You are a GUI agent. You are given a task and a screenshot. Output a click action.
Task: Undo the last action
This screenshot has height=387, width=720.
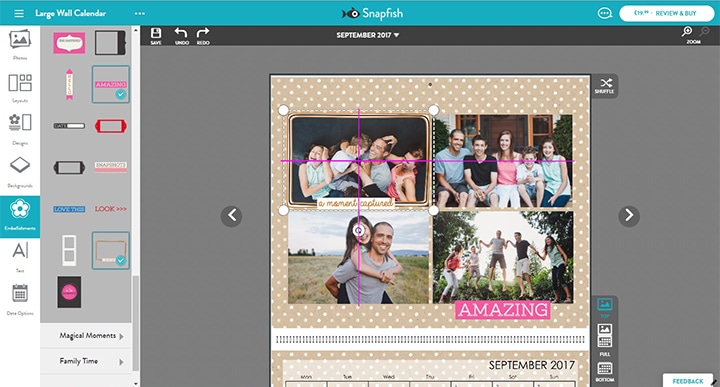coord(181,36)
